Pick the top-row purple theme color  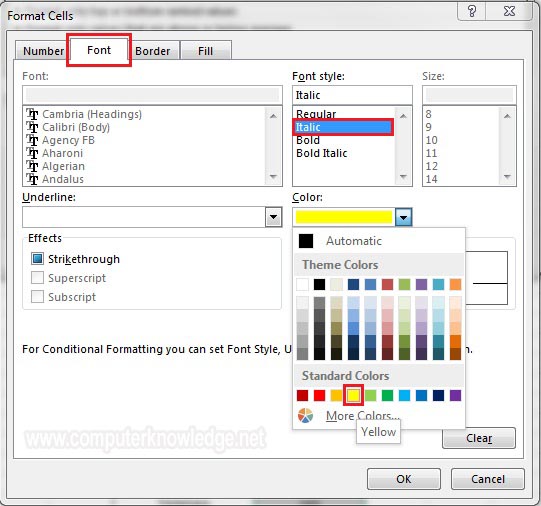(x=421, y=285)
